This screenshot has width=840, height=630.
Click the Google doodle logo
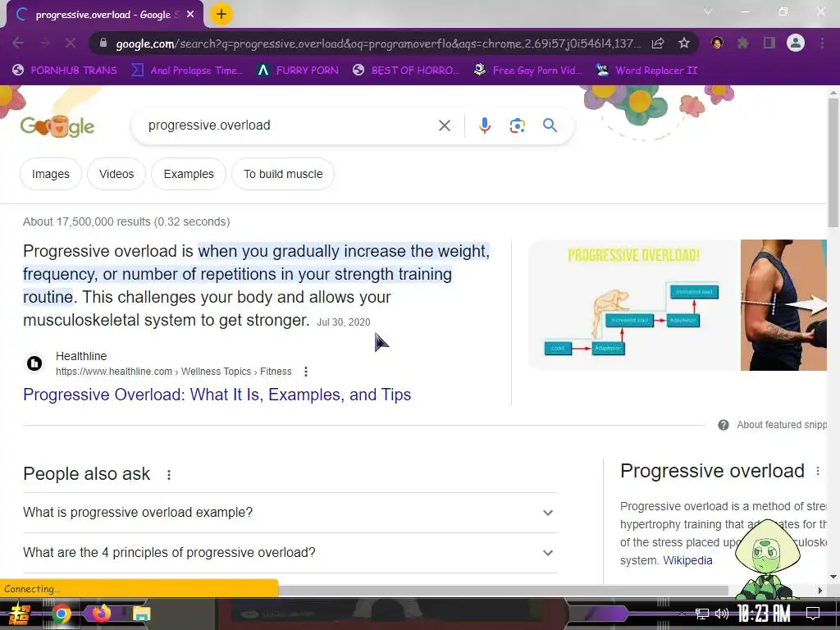click(x=57, y=126)
